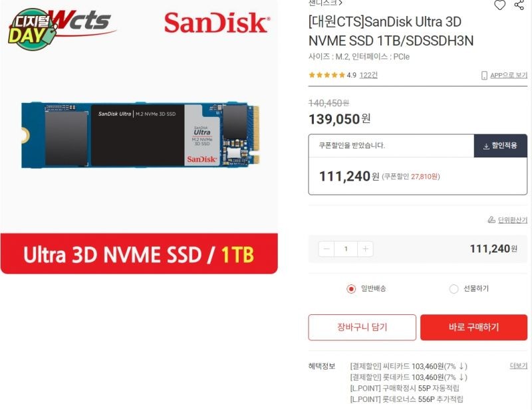Click the share icon

(519, 5)
